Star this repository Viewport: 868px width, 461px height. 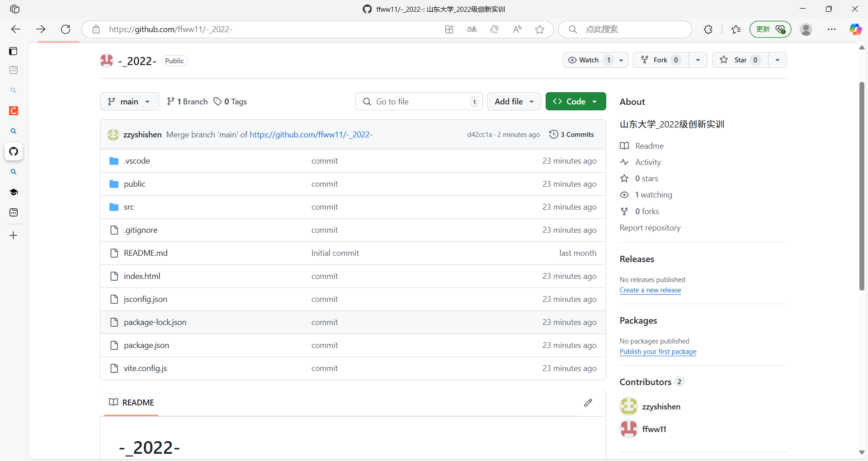pyautogui.click(x=740, y=60)
